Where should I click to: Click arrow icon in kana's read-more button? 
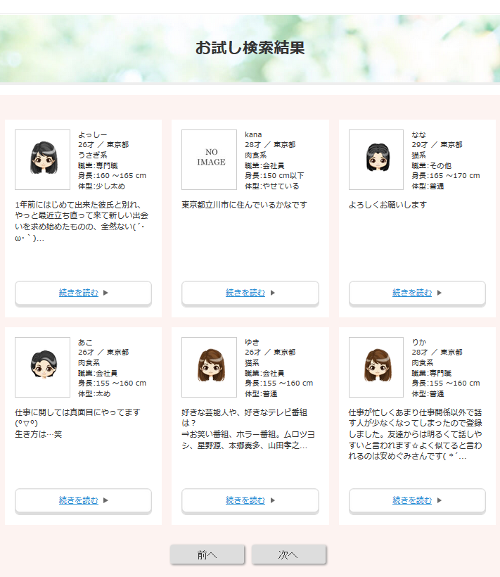(x=273, y=293)
